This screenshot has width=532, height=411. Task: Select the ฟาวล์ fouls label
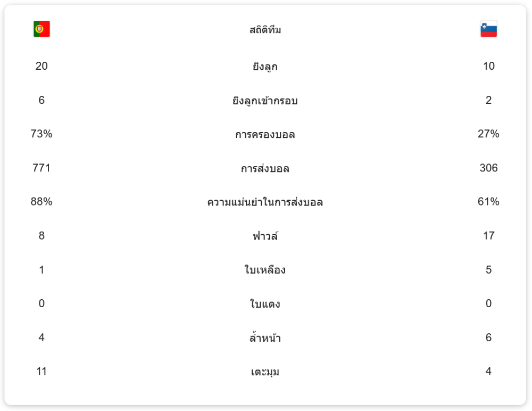point(265,236)
